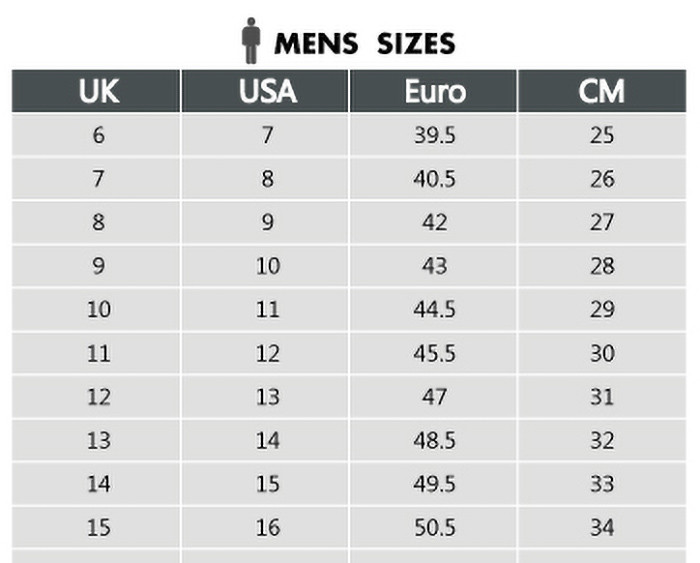
Task: Click Euro size 42 cell
Action: tap(433, 222)
